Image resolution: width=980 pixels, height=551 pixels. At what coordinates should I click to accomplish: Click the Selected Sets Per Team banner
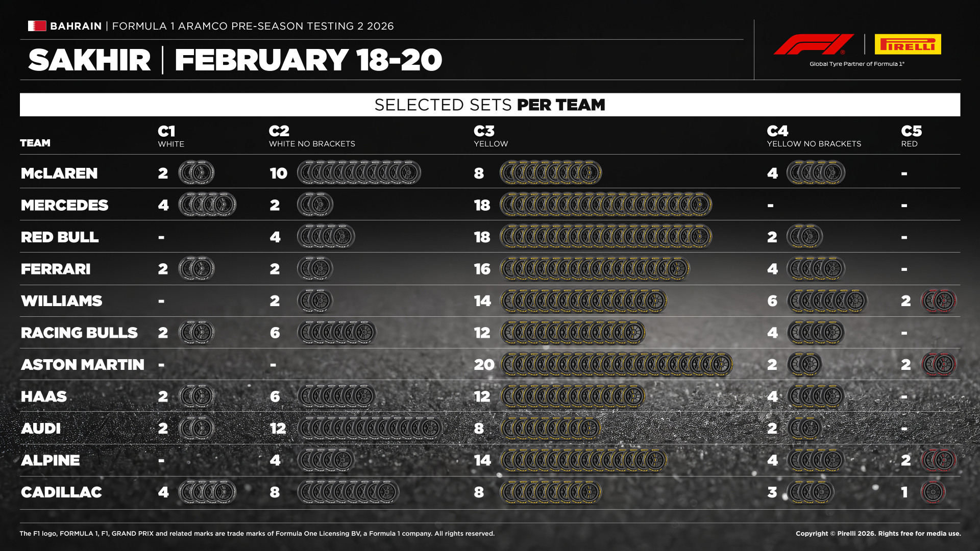(x=489, y=105)
